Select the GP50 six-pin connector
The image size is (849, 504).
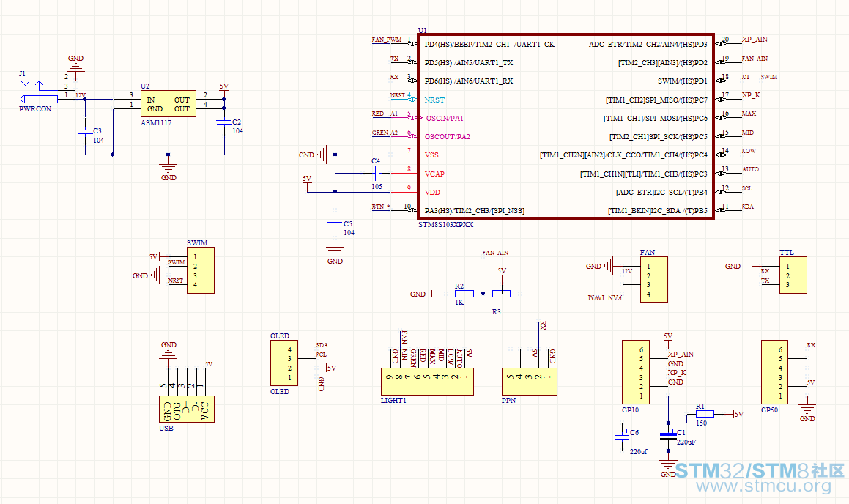(x=775, y=372)
